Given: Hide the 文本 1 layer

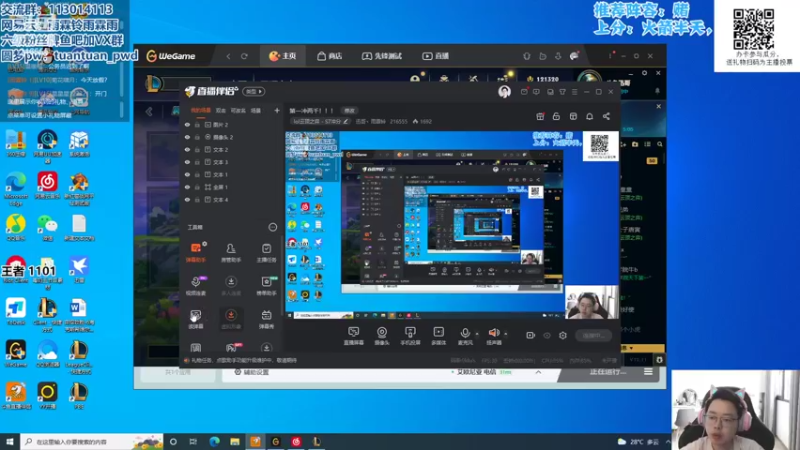Looking at the screenshot, I should (x=187, y=174).
